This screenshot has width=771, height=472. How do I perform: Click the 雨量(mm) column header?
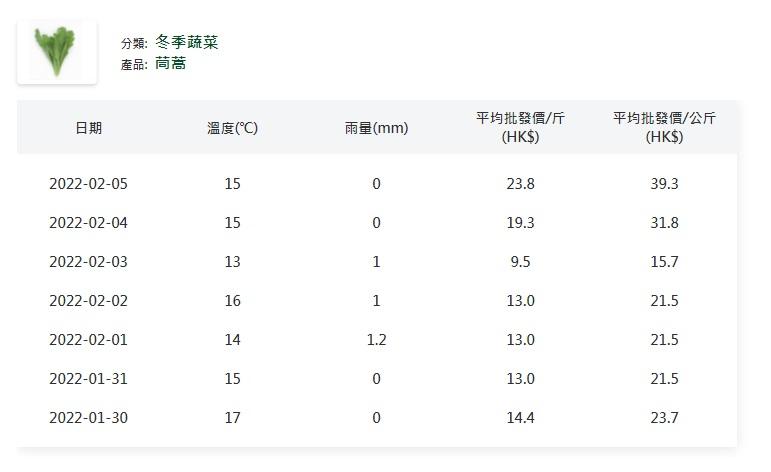click(x=376, y=128)
